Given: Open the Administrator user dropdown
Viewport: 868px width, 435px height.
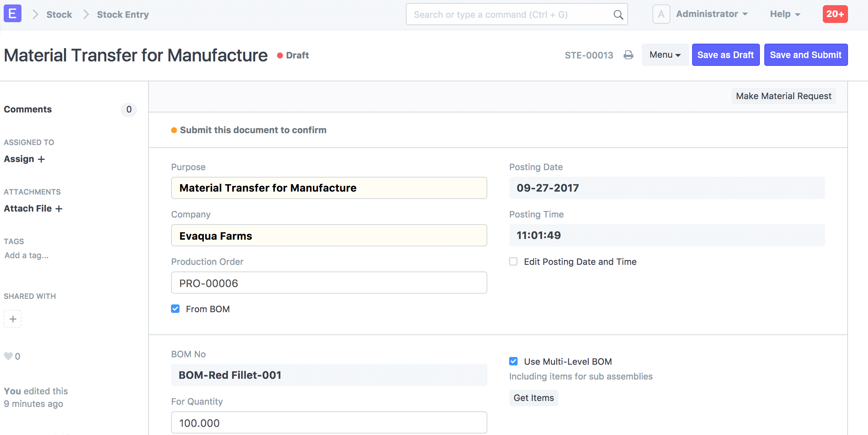Looking at the screenshot, I should coord(711,14).
